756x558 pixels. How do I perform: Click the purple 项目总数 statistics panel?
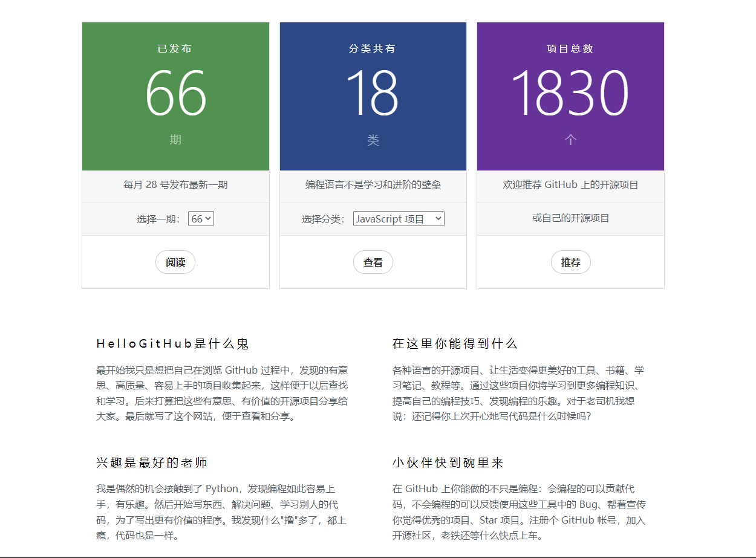pos(570,96)
